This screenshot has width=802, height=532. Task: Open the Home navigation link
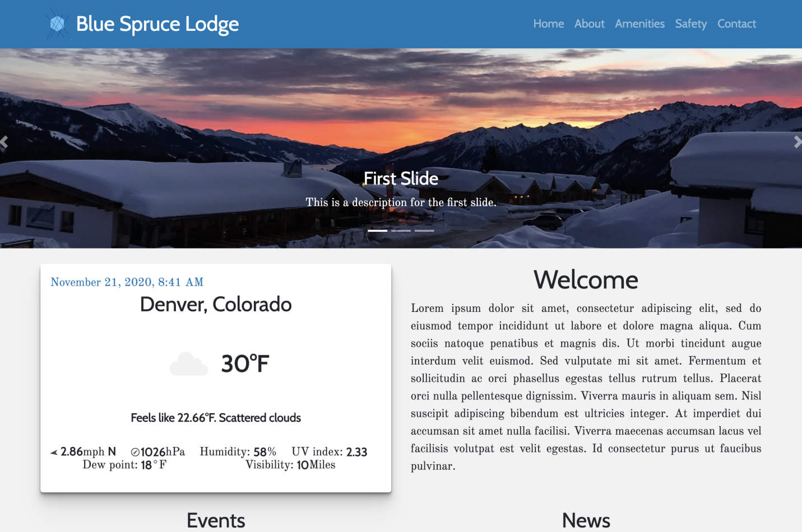548,24
